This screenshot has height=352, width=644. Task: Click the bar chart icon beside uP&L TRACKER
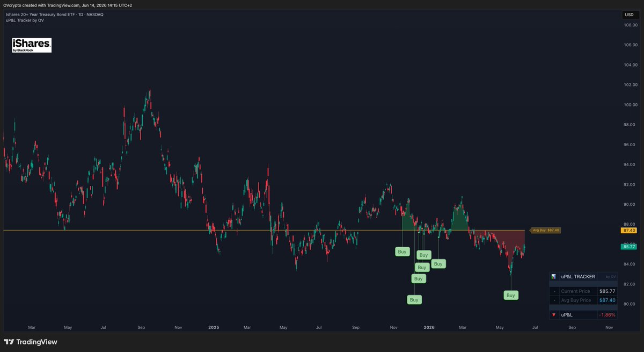tap(553, 276)
